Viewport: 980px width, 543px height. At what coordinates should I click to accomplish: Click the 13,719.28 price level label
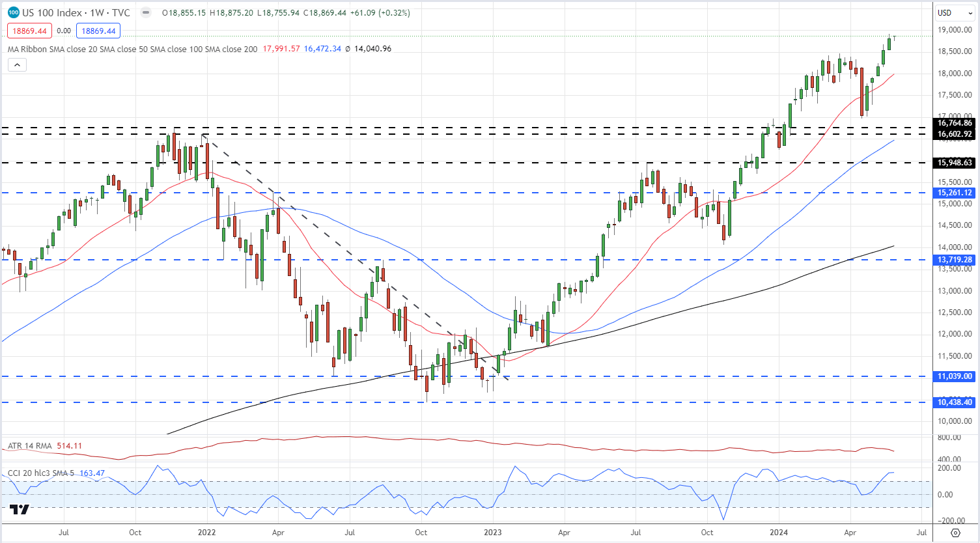[955, 260]
